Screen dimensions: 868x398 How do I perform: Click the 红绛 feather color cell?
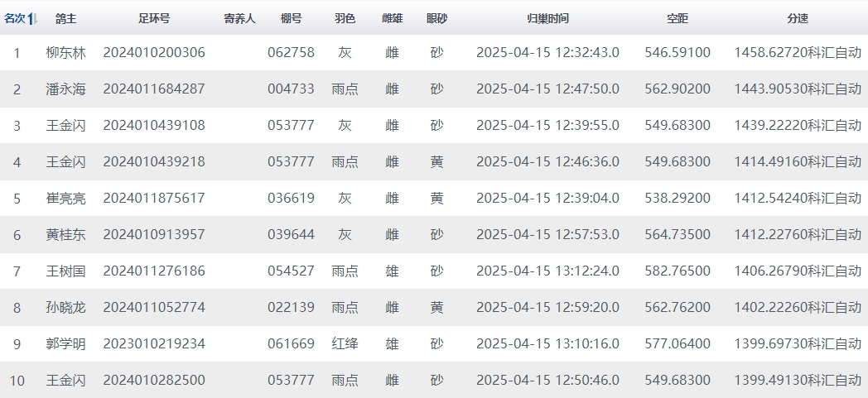[345, 344]
